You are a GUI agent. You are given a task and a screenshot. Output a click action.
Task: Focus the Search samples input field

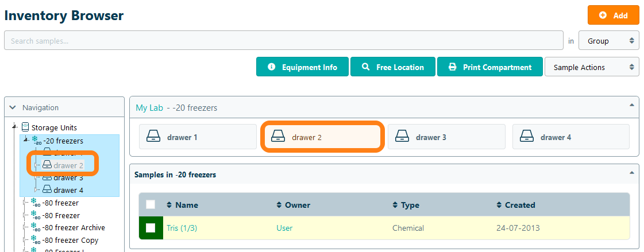pyautogui.click(x=283, y=41)
